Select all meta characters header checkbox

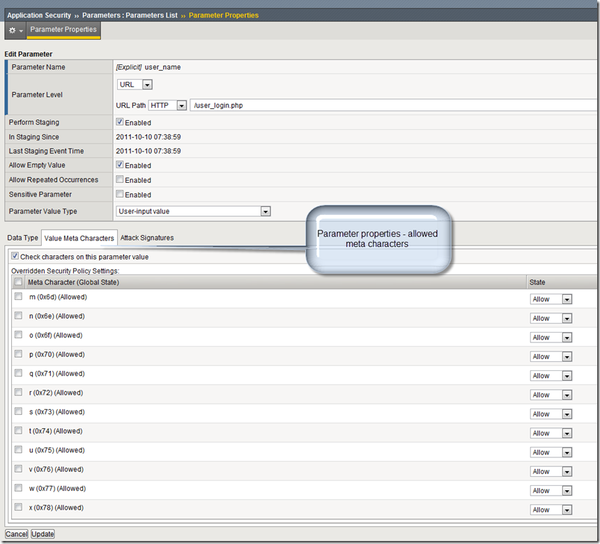point(18,283)
